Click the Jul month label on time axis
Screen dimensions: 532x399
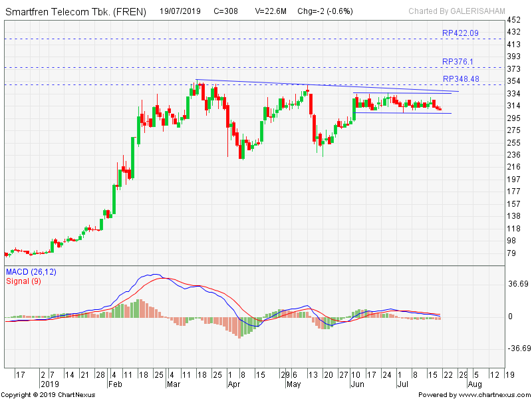[x=402, y=384]
